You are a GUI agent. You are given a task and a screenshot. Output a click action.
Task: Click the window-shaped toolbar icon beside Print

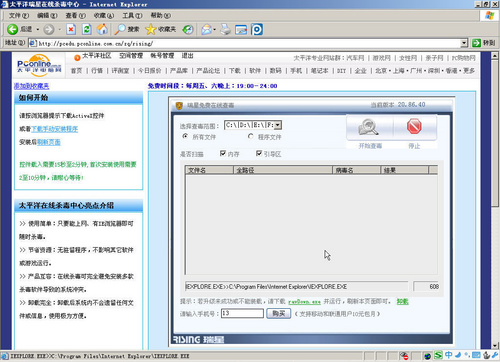tap(241, 29)
